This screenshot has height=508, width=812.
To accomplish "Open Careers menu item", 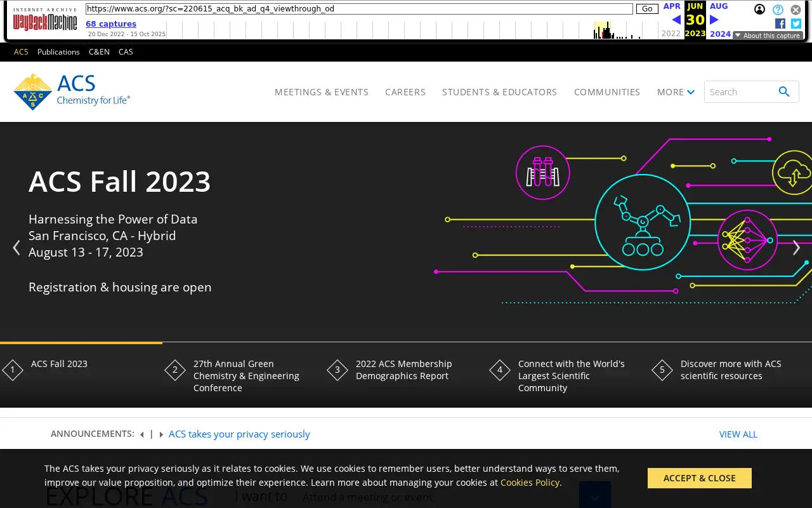I will pos(405,92).
